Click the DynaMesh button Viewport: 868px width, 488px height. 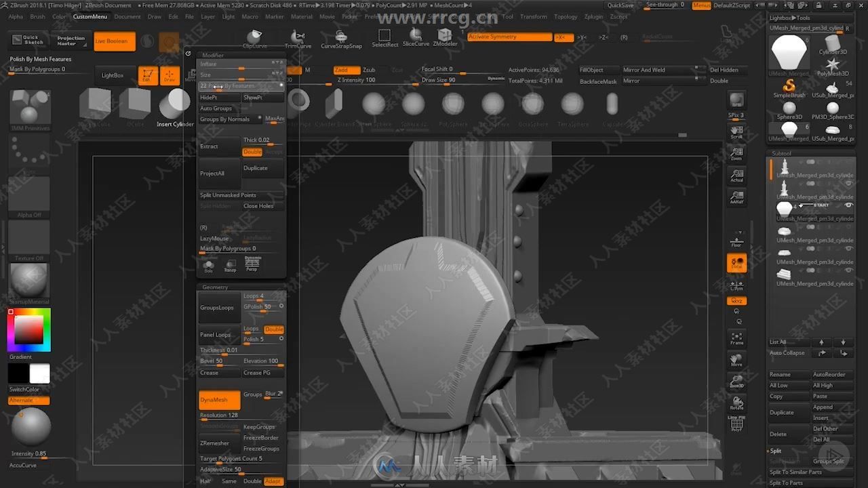click(219, 400)
